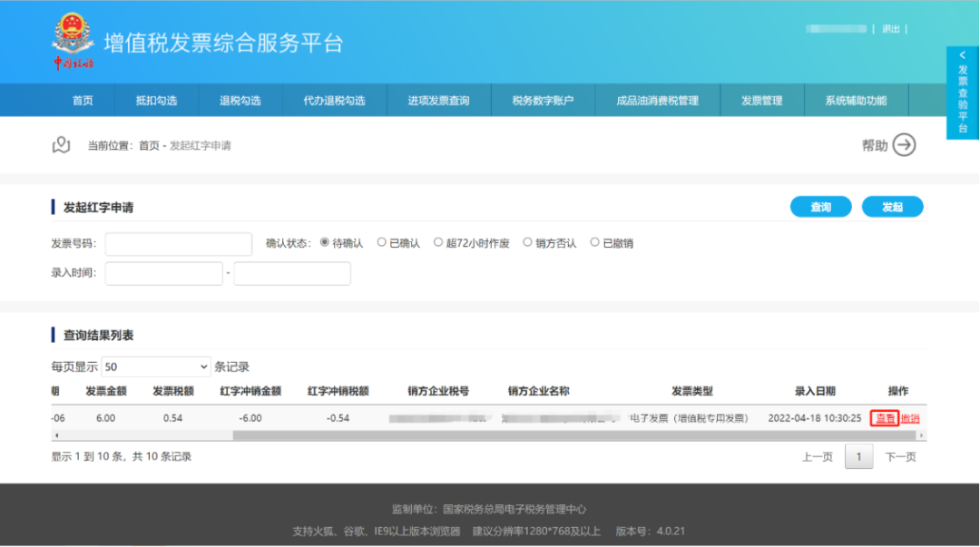The height and width of the screenshot is (547, 980).
Task: Click the 发票号码 input field
Action: click(179, 244)
